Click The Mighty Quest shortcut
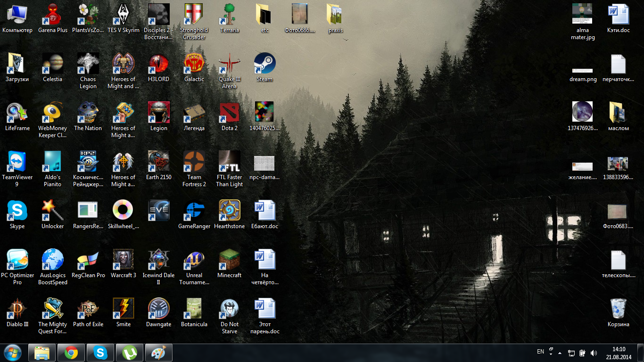 [53, 316]
